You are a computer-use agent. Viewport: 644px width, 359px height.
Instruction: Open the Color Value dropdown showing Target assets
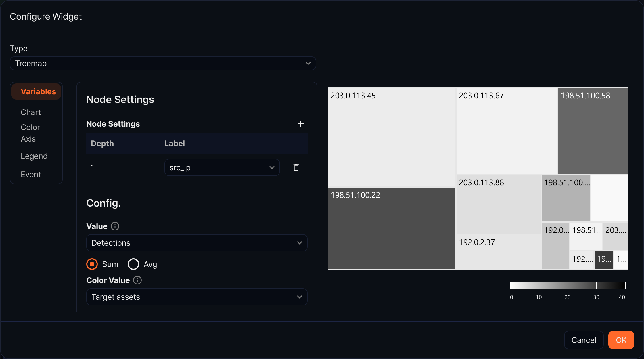tap(197, 297)
